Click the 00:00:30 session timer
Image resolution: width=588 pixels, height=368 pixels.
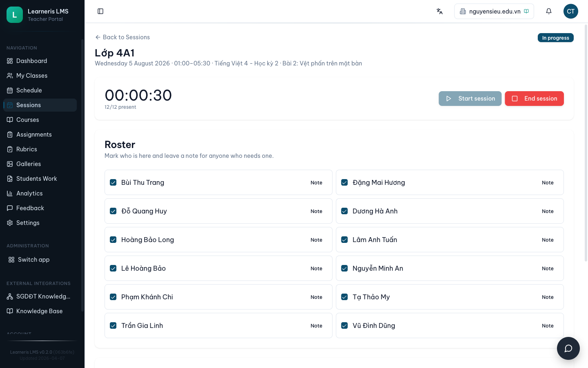pyautogui.click(x=138, y=95)
